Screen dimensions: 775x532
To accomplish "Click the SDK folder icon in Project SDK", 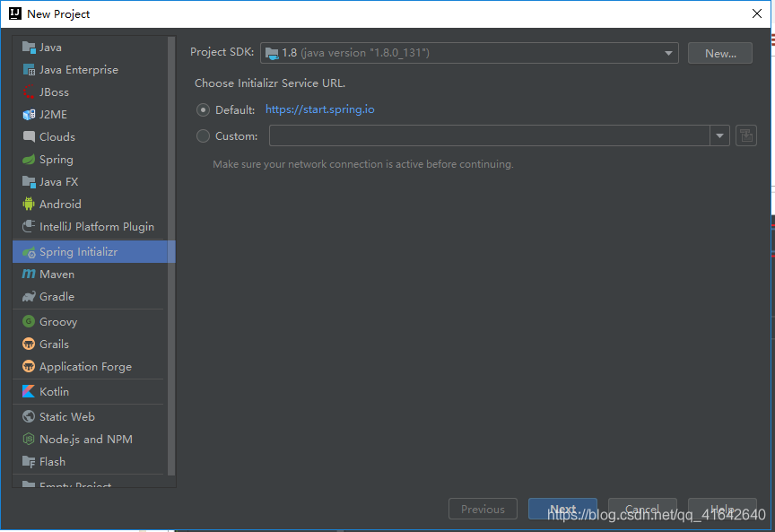I will click(272, 53).
